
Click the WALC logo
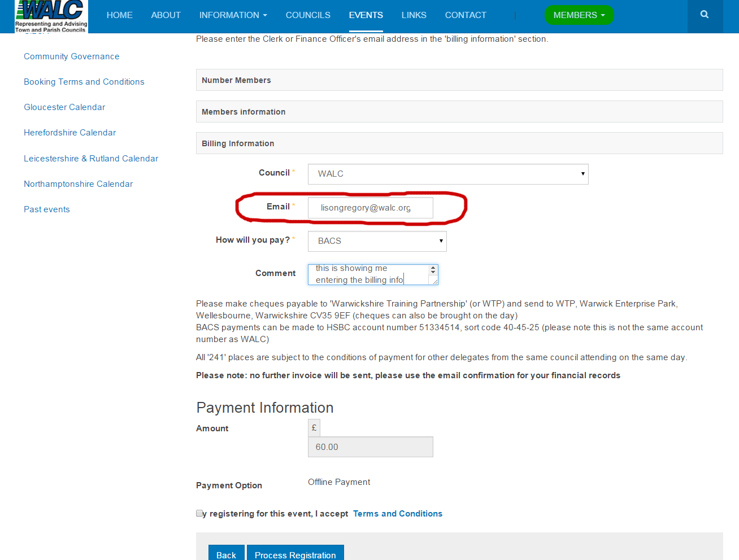[51, 16]
